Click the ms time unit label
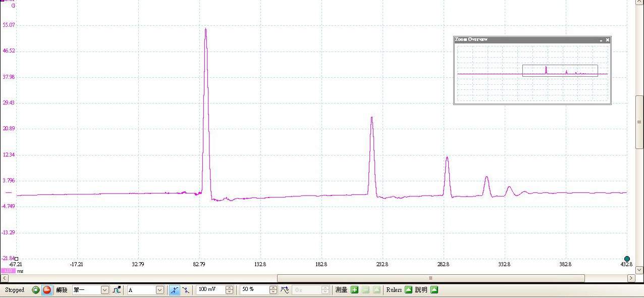Image resolution: width=644 pixels, height=298 pixels. (20, 271)
